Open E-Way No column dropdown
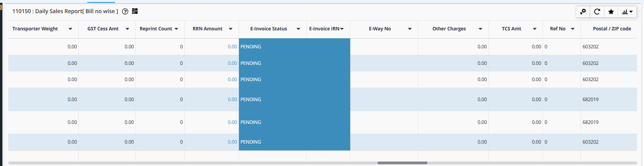The image size is (644, 166). pos(410,29)
